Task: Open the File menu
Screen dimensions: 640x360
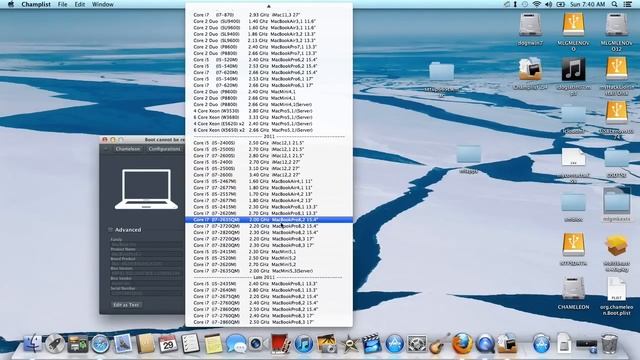Action: (62, 4)
